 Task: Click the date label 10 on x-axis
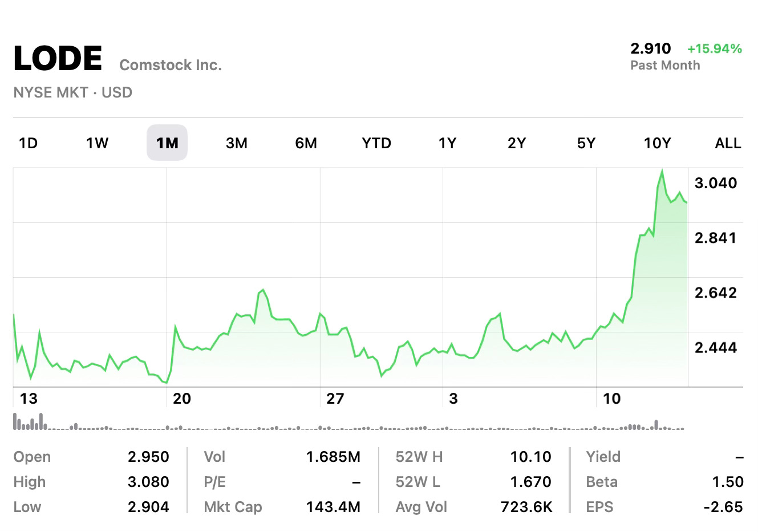(x=611, y=399)
